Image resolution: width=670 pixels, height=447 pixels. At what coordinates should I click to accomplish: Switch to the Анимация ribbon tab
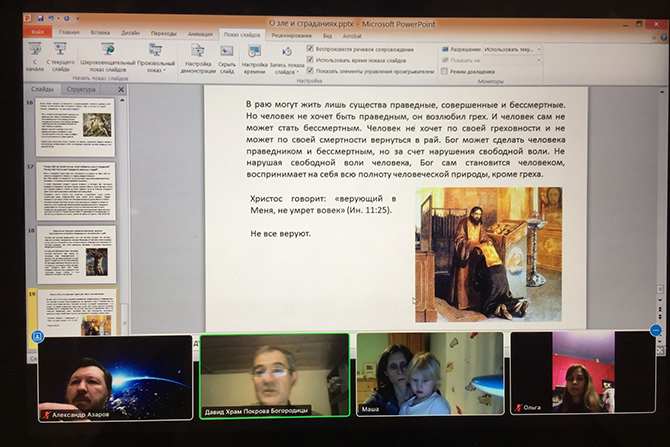tap(200, 34)
